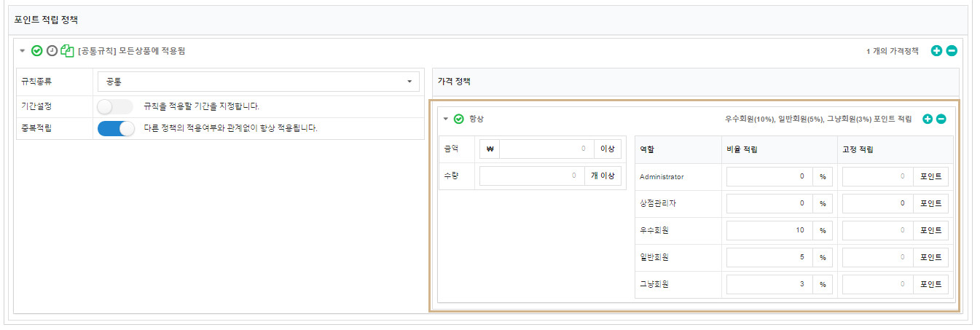Click the 역할 column header
The width and height of the screenshot is (980, 330).
(x=647, y=149)
